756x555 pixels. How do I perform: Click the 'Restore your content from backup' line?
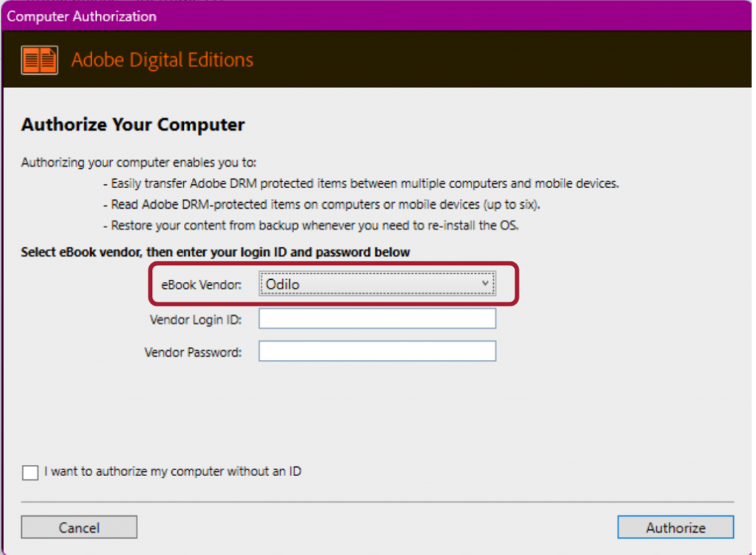[315, 225]
